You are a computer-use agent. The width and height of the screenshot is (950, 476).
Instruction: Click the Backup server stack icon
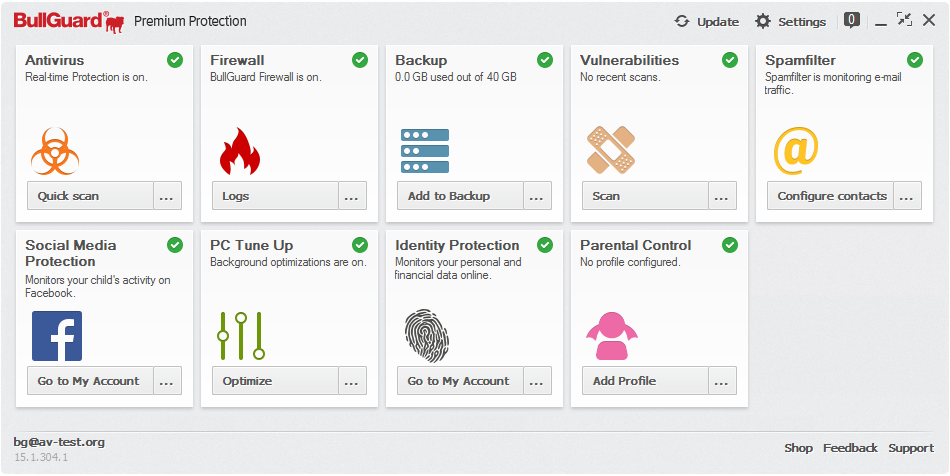pos(424,151)
